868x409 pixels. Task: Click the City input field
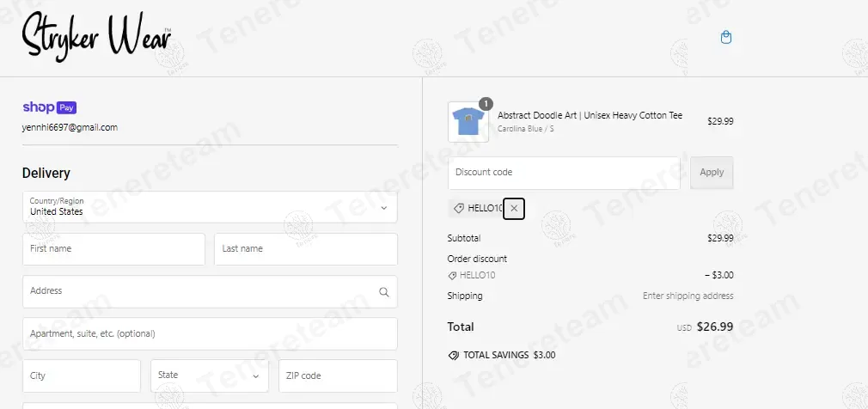pos(82,375)
